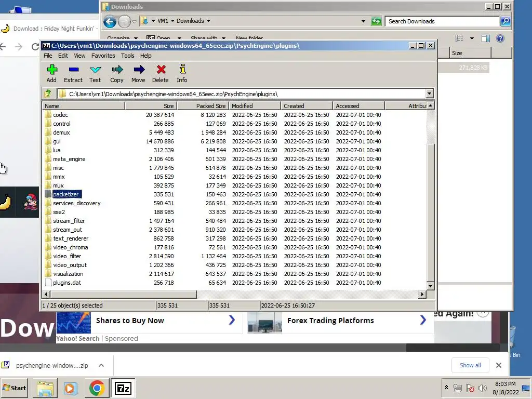Open view options dropdown in Downloads window
The image size is (532, 399).
click(x=472, y=38)
